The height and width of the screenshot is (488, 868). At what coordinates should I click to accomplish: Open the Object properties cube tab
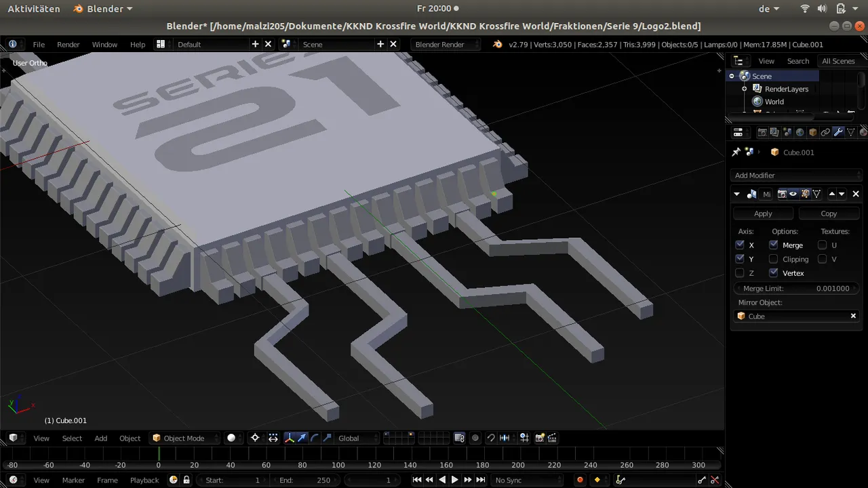pos(813,132)
